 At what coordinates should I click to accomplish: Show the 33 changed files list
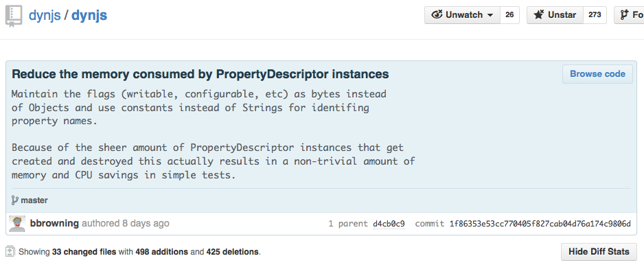tap(84, 252)
